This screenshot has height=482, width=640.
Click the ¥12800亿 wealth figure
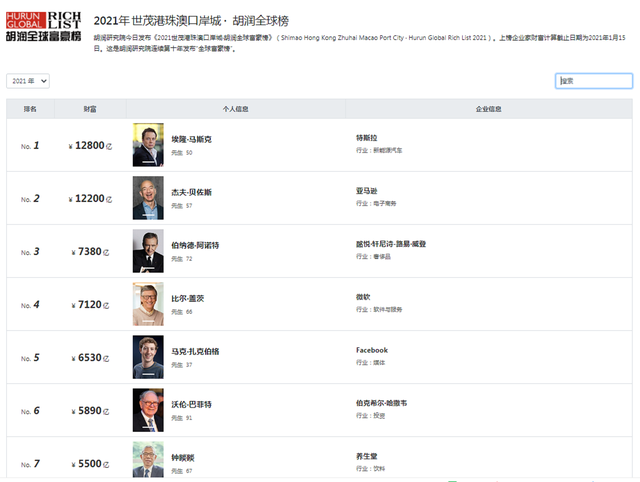90,146
